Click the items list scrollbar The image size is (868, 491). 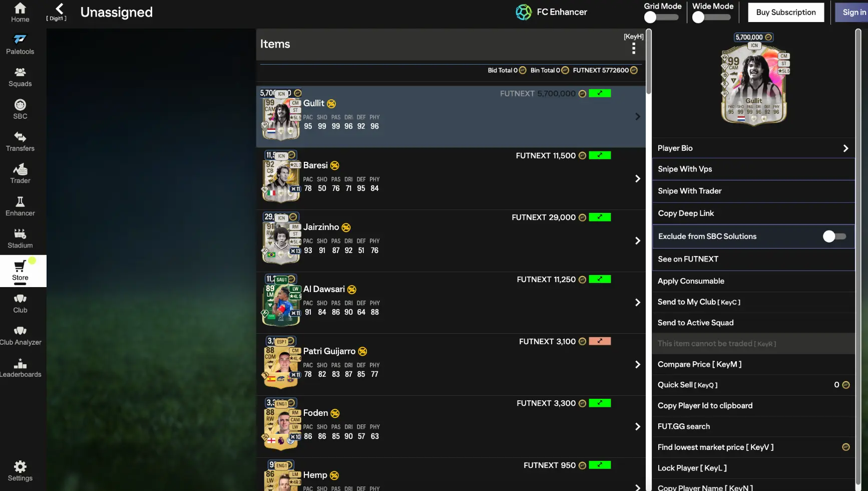pyautogui.click(x=649, y=62)
